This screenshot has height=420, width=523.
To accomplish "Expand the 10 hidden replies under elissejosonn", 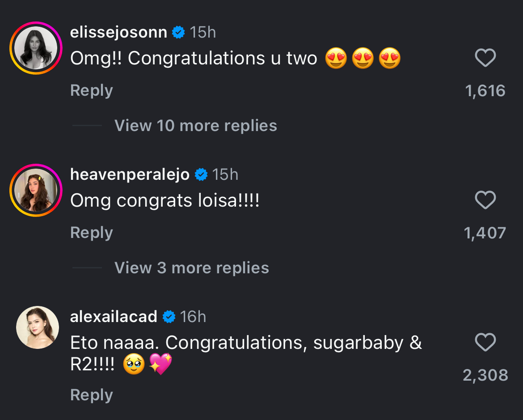I will point(196,126).
